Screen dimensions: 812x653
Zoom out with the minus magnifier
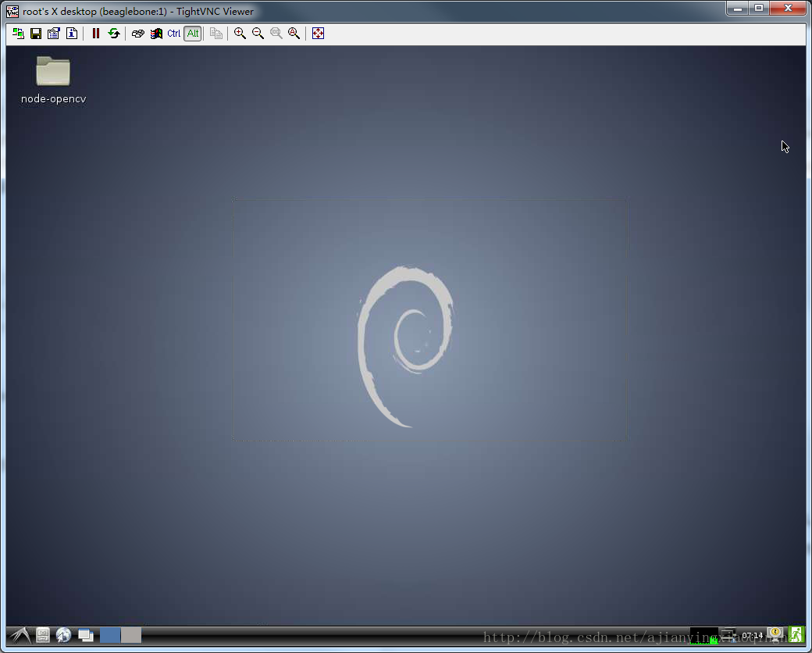pos(258,34)
